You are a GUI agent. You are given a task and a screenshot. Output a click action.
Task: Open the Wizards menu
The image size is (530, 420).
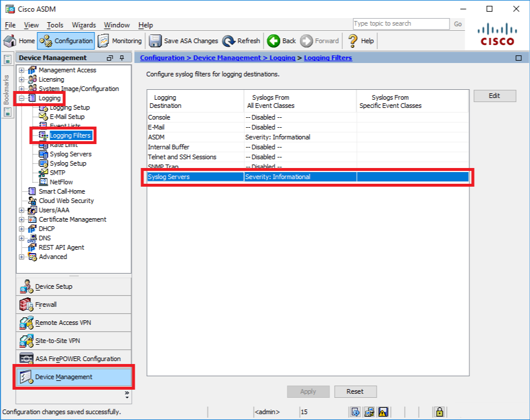coord(84,25)
